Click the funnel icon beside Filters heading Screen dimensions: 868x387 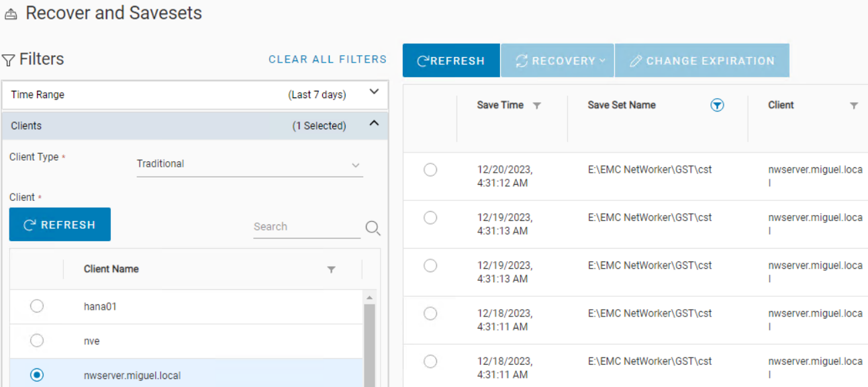tap(9, 59)
